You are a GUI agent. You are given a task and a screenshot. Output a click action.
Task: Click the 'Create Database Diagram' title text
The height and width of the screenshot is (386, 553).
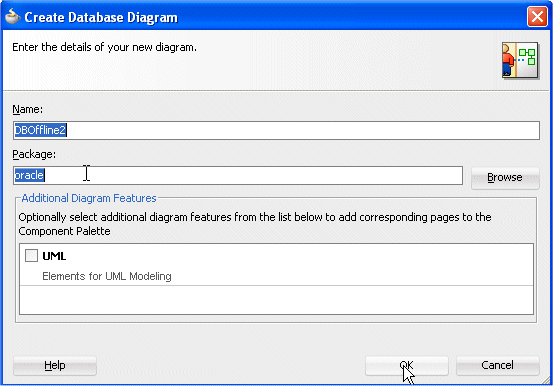[x=101, y=17]
